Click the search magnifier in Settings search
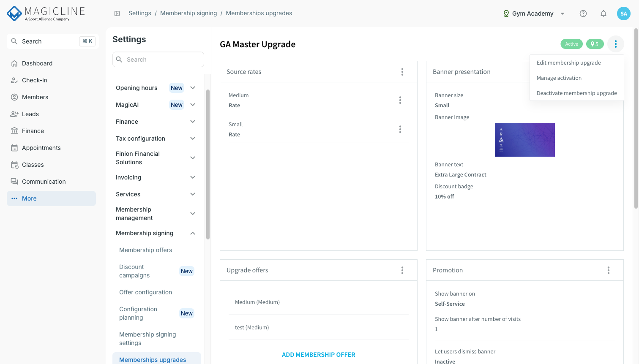This screenshot has height=364, width=639. tap(120, 60)
